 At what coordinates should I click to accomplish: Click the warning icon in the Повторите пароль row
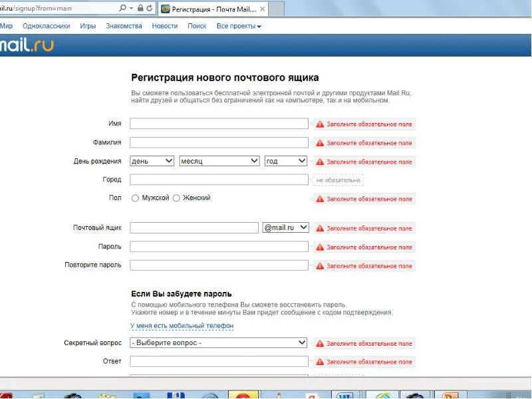point(320,266)
